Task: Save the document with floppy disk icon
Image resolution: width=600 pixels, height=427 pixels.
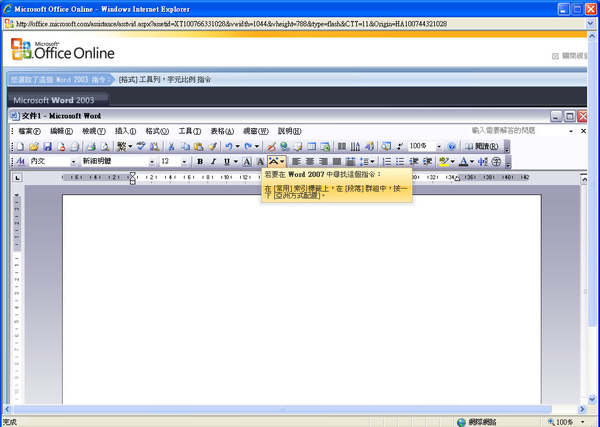Action: (x=47, y=147)
